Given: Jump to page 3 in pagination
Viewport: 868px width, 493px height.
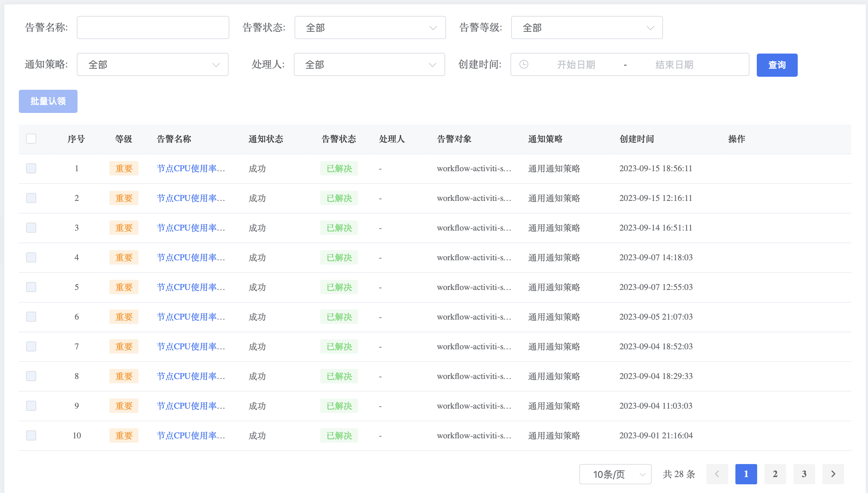Looking at the screenshot, I should [804, 474].
